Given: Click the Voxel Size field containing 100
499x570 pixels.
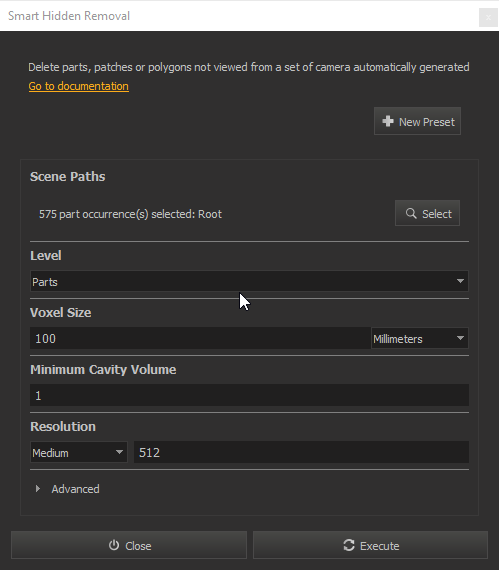Looking at the screenshot, I should pos(200,338).
